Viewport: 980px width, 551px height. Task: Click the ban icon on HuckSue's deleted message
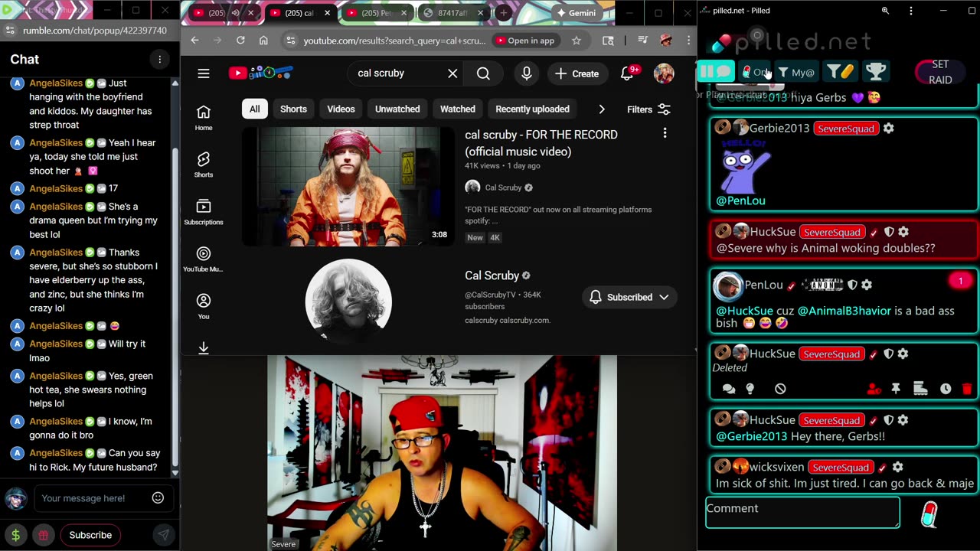click(x=780, y=389)
